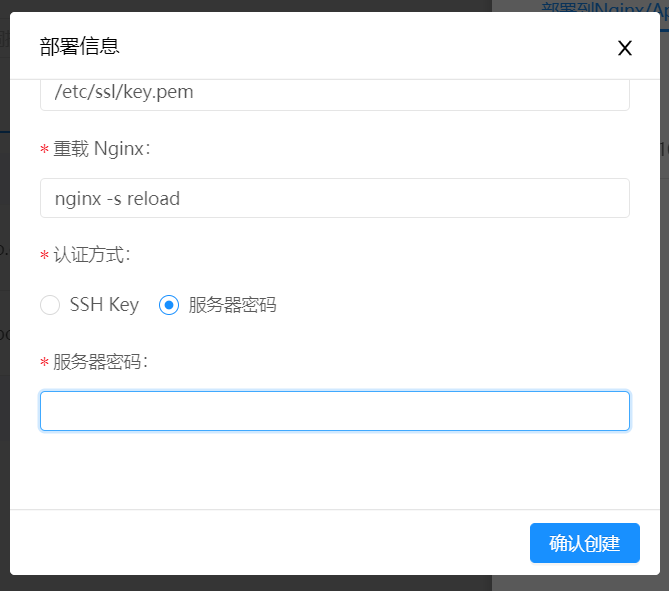This screenshot has height=591, width=669.
Task: Select the SSH Key radio button
Action: pos(50,305)
